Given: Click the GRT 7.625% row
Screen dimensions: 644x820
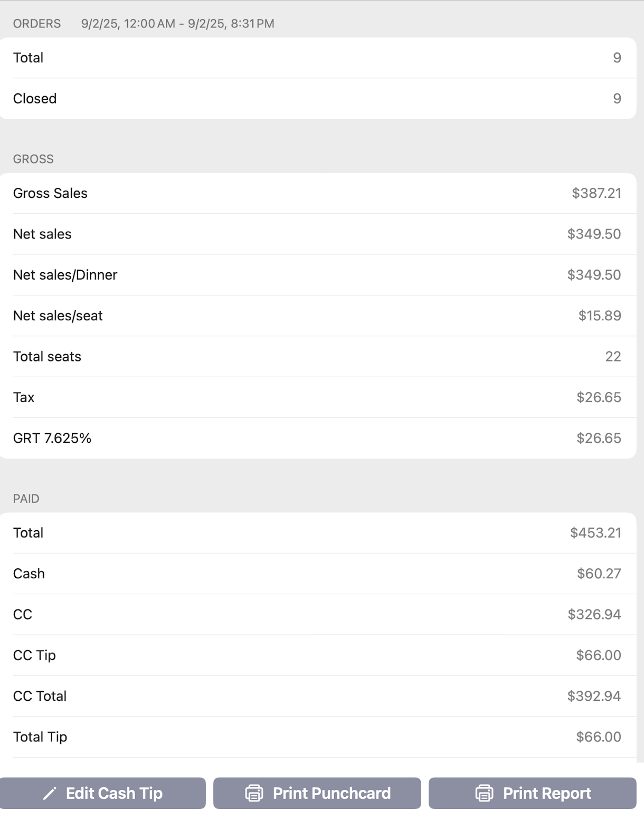Looking at the screenshot, I should coord(317,438).
